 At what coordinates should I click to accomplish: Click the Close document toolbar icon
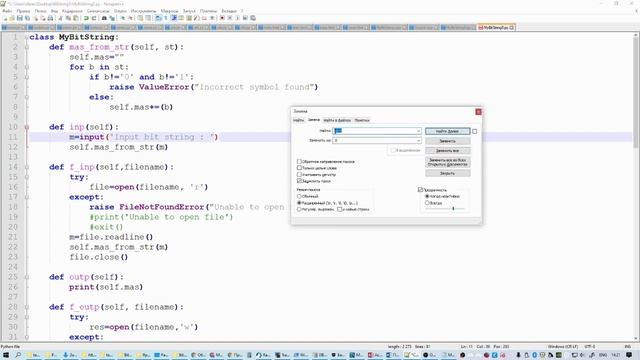pos(36,18)
